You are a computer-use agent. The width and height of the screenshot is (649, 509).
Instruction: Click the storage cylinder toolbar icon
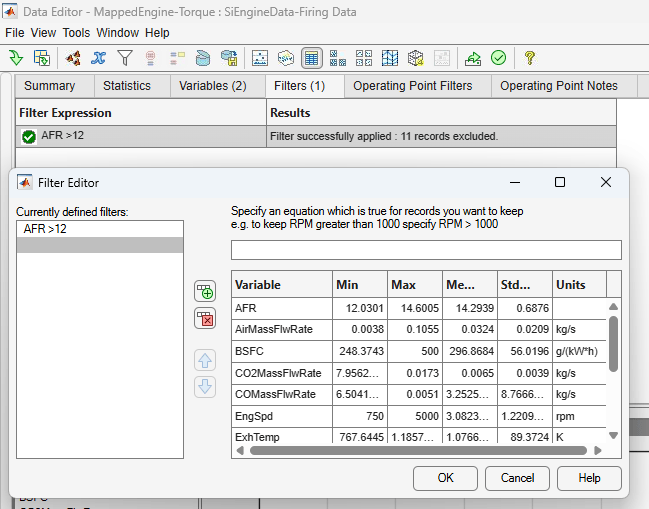point(203,58)
